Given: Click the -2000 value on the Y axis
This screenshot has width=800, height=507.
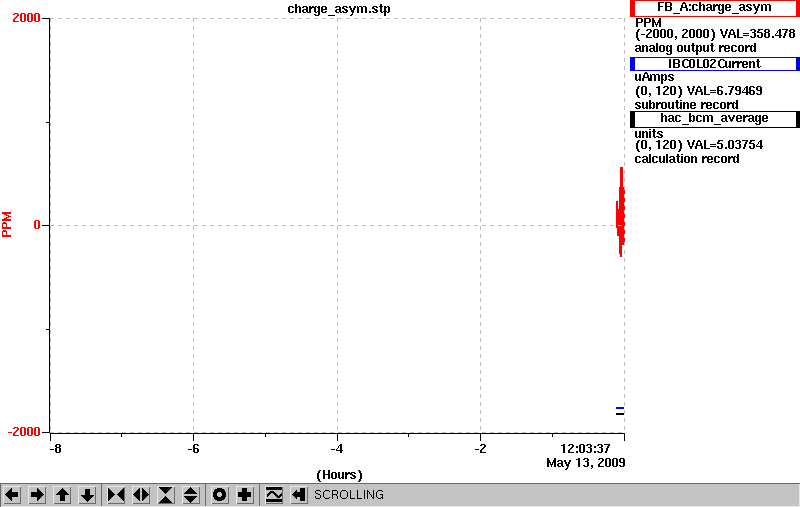Looking at the screenshot, I should pyautogui.click(x=24, y=432).
